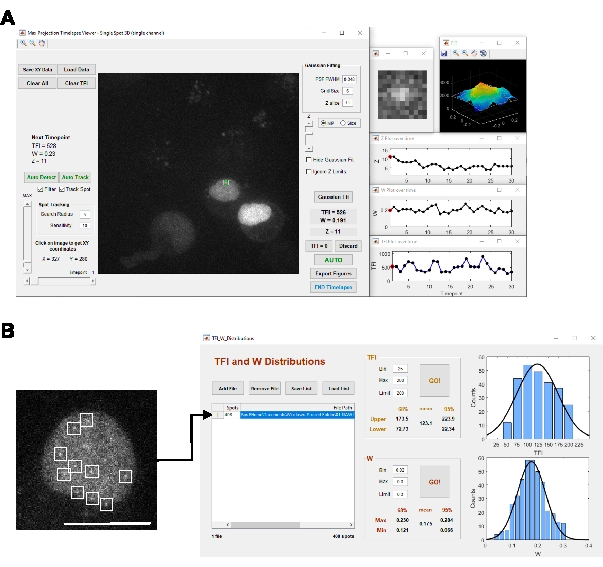603x567 pixels.
Task: Click the zoom out icon in the Max Projection viewer toolbar
Action: point(31,44)
